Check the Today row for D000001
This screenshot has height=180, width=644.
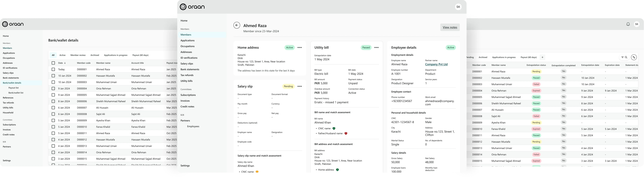click(x=53, y=69)
